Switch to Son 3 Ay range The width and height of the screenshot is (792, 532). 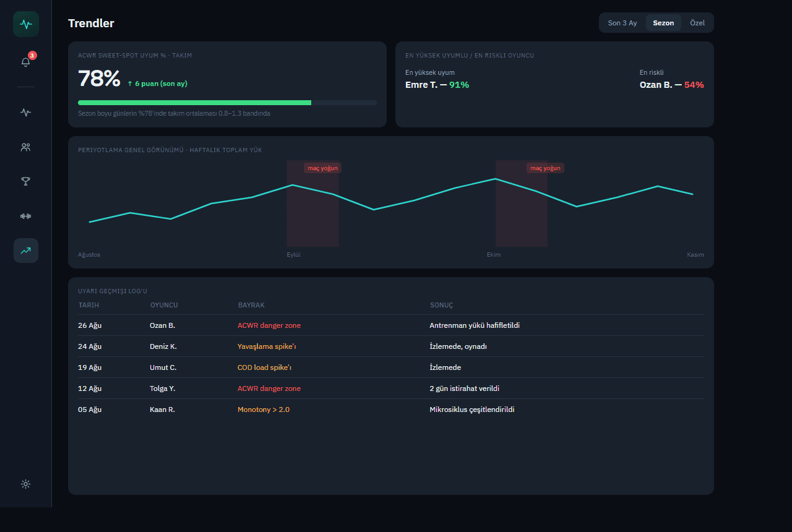622,23
